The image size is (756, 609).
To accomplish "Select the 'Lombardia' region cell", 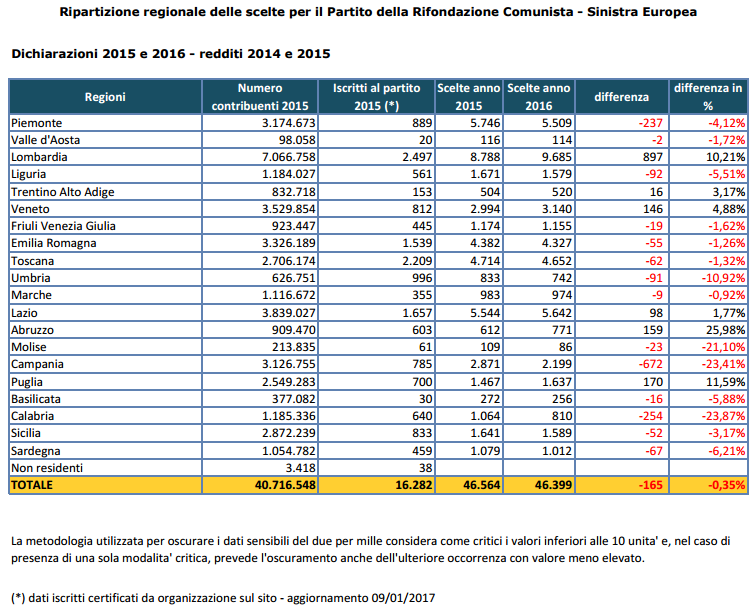I will point(105,157).
